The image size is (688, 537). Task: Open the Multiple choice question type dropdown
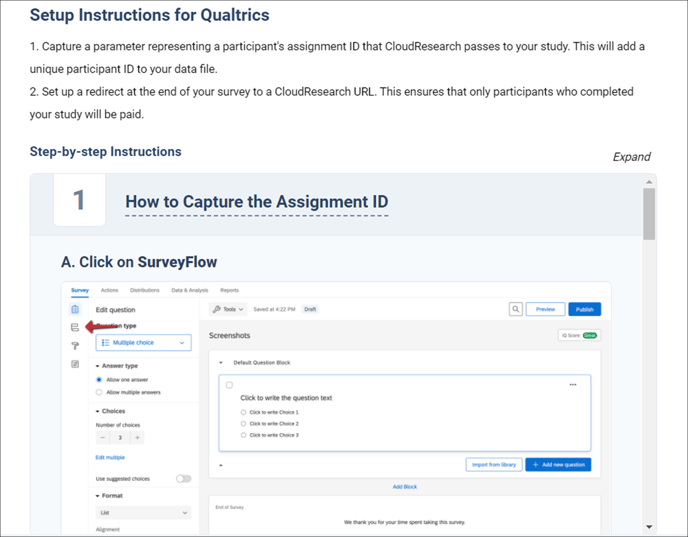pyautogui.click(x=143, y=343)
